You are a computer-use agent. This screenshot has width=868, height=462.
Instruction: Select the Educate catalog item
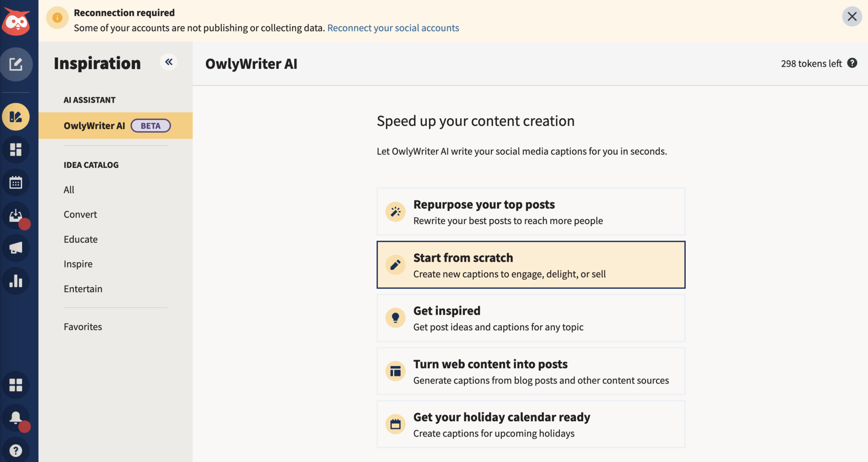[x=81, y=239]
